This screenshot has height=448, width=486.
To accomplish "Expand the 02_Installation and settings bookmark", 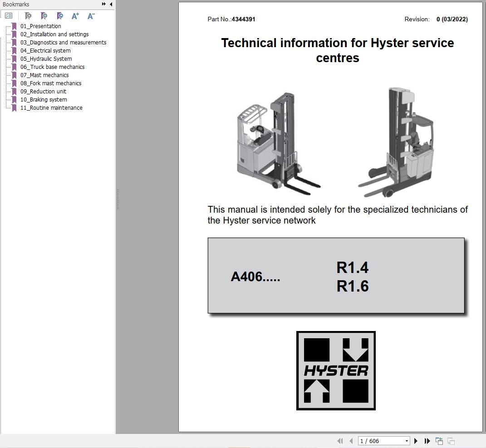I will point(54,34).
